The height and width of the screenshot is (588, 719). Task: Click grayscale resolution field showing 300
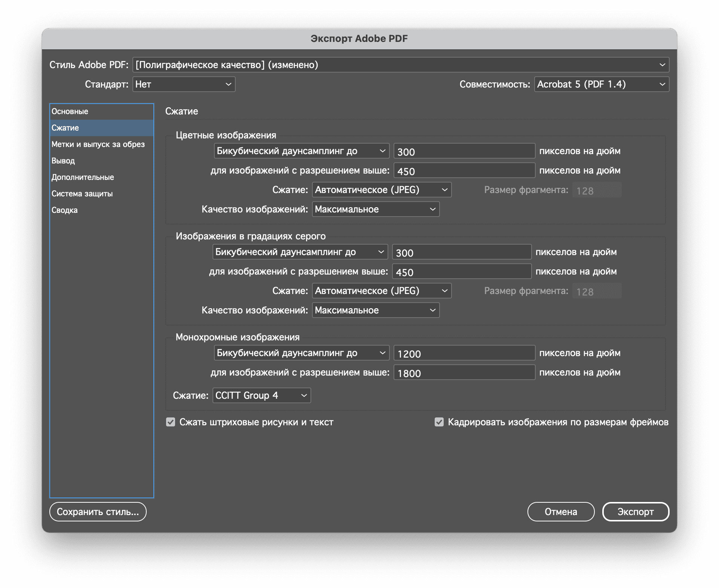(462, 252)
